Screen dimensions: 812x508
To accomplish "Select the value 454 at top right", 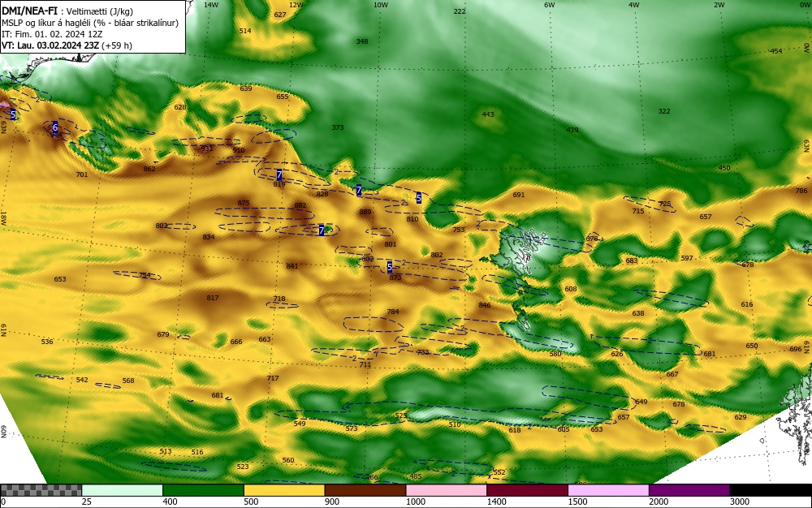I will click(x=776, y=51).
